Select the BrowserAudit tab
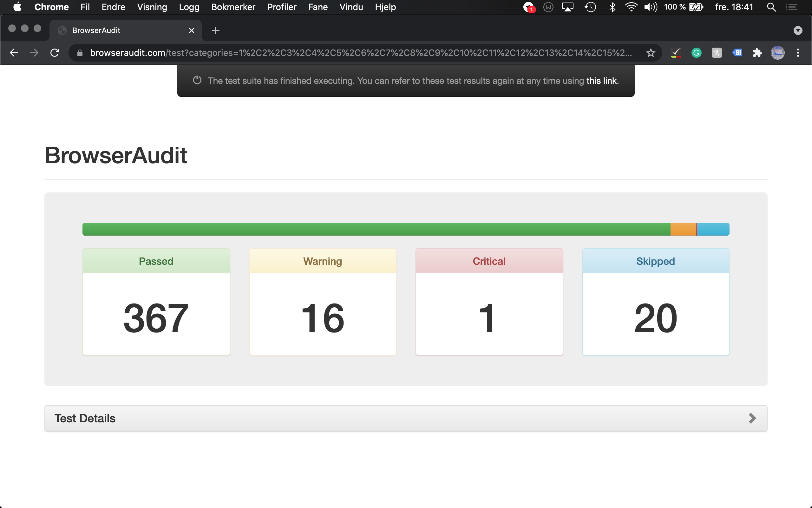The image size is (812, 508). 126,30
